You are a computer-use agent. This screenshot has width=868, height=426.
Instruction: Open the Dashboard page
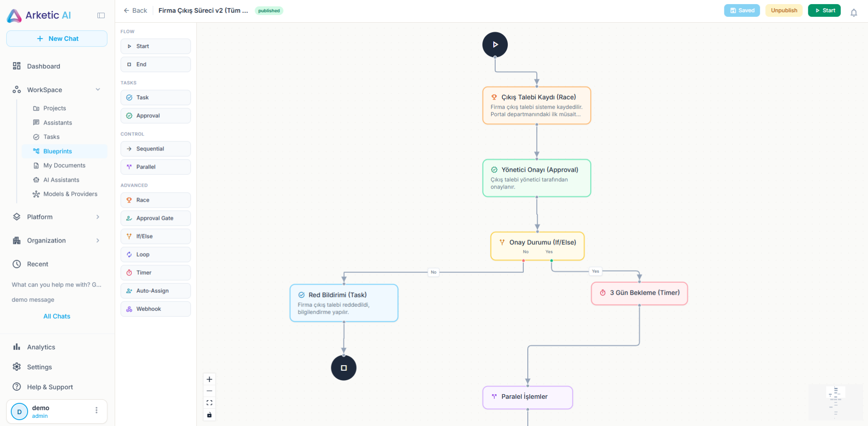click(x=57, y=66)
